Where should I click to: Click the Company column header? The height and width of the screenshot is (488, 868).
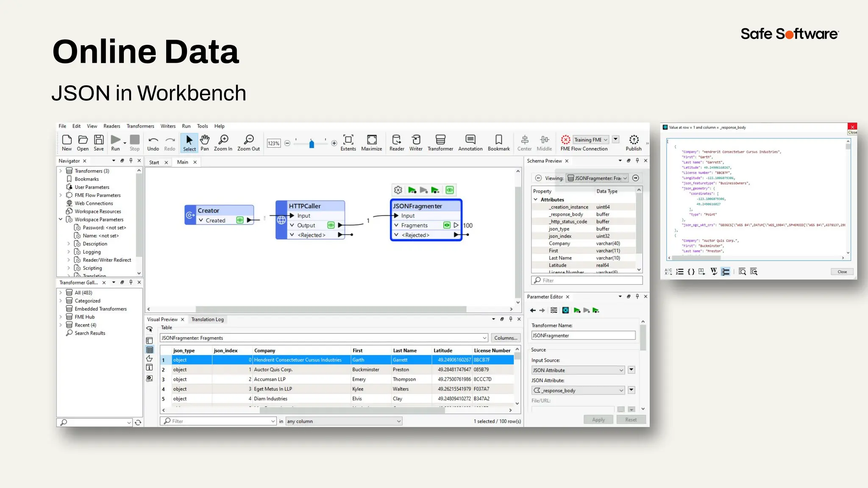pyautogui.click(x=301, y=351)
